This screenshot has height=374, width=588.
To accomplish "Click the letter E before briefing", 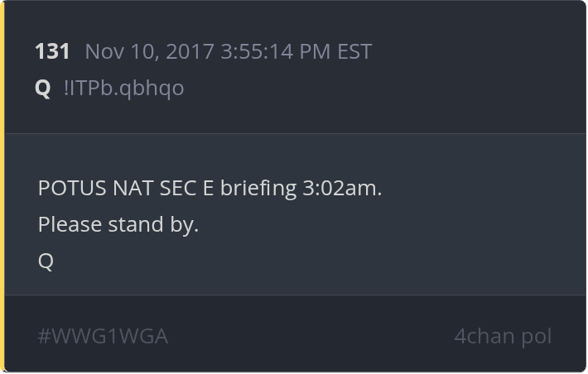I will [x=207, y=188].
